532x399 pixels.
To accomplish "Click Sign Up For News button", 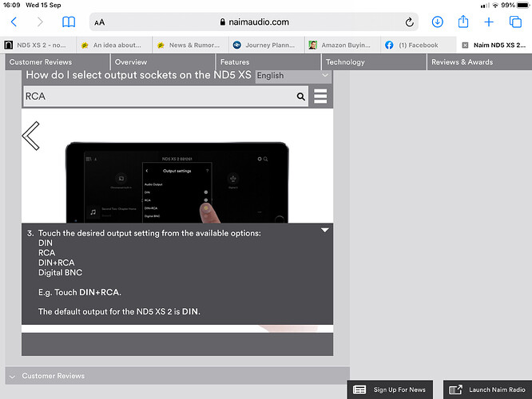I will point(390,389).
